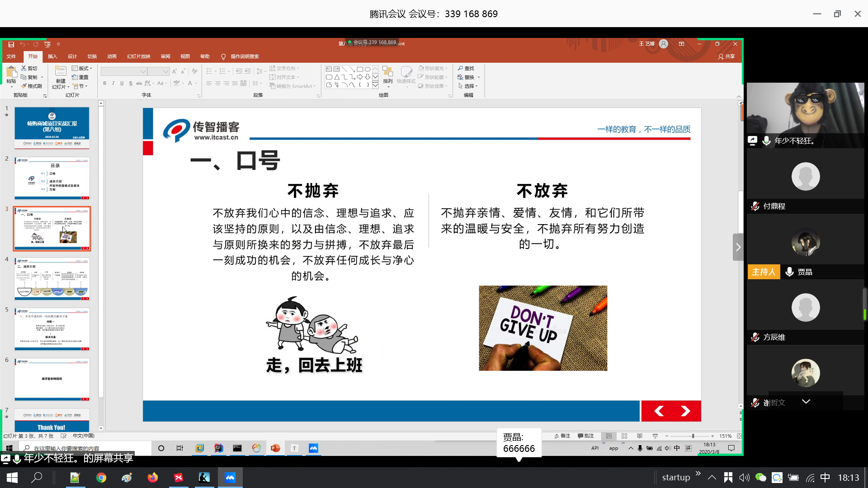Click the 共享 share button
Viewport: 868px width, 488px height.
(x=726, y=56)
